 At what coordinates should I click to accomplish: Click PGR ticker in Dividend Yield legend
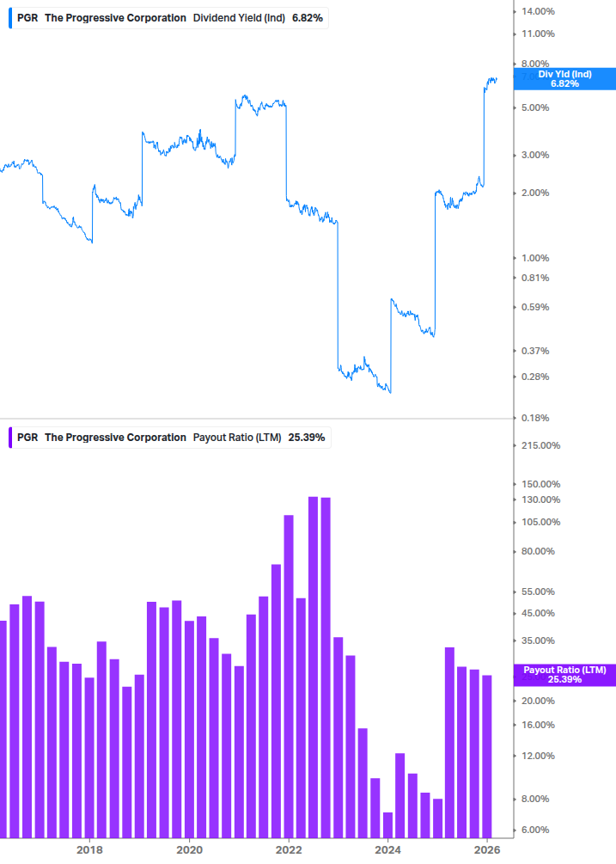click(x=27, y=18)
